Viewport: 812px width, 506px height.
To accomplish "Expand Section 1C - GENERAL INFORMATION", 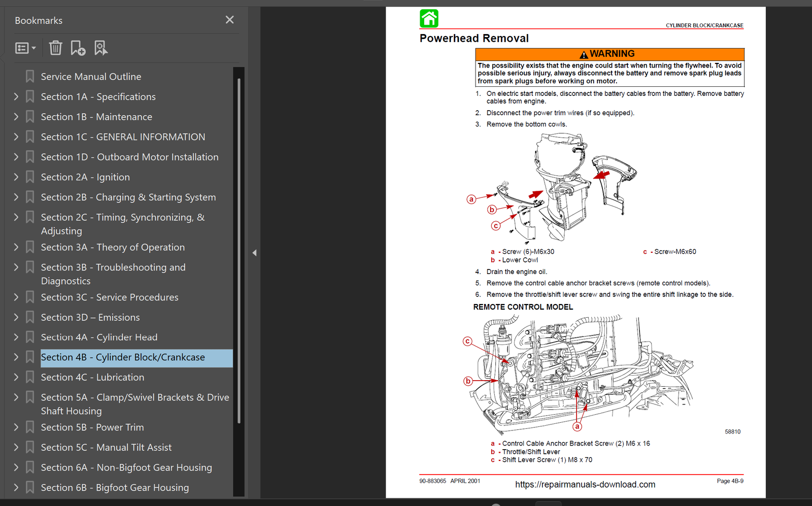I will pyautogui.click(x=16, y=137).
